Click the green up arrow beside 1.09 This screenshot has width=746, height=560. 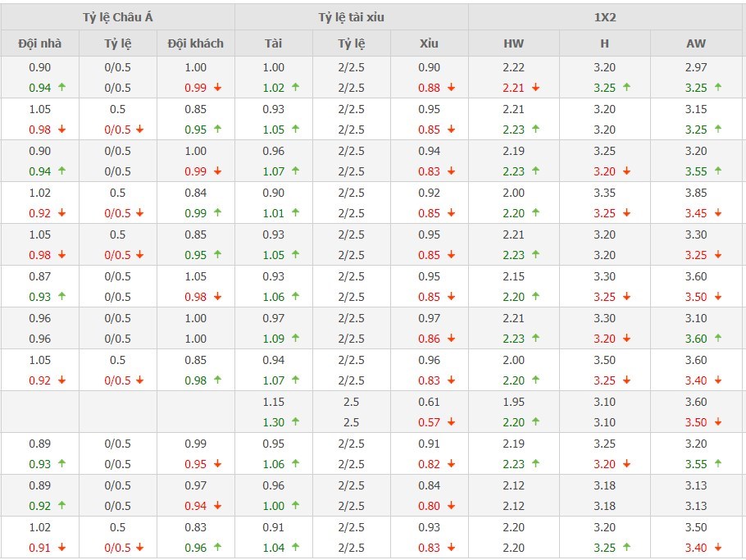click(x=295, y=339)
